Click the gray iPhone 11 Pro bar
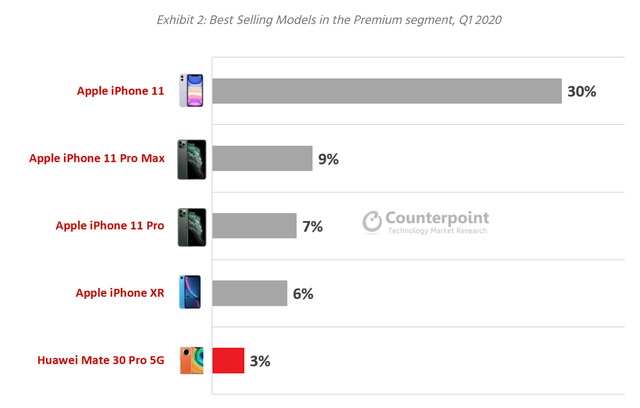Image resolution: width=640 pixels, height=408 pixels. [254, 226]
